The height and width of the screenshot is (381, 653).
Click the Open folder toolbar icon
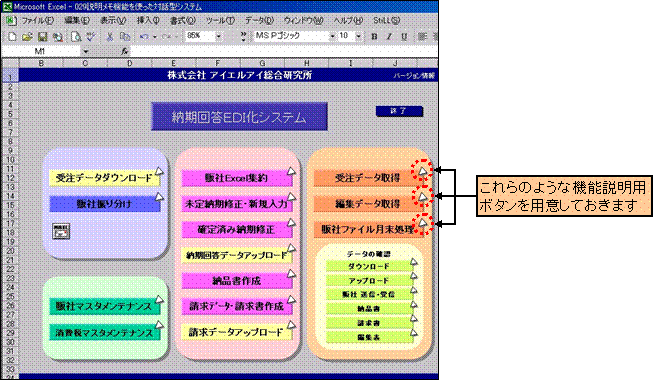point(27,37)
